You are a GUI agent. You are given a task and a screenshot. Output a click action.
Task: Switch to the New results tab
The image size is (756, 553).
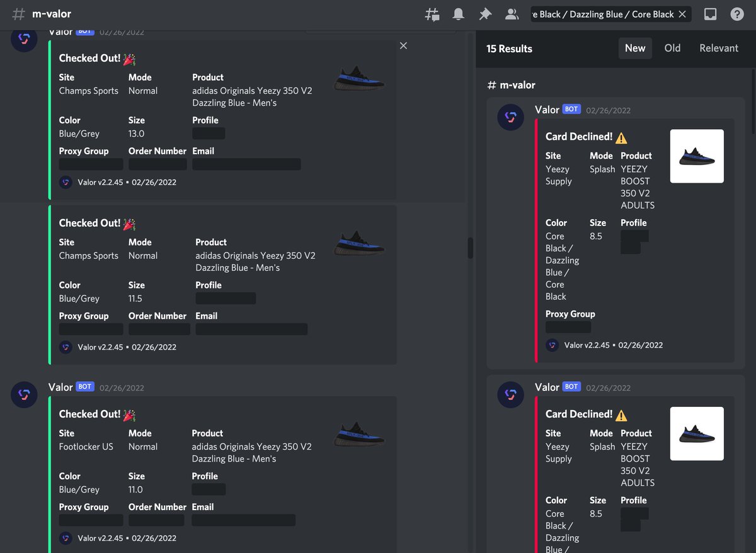coord(635,48)
